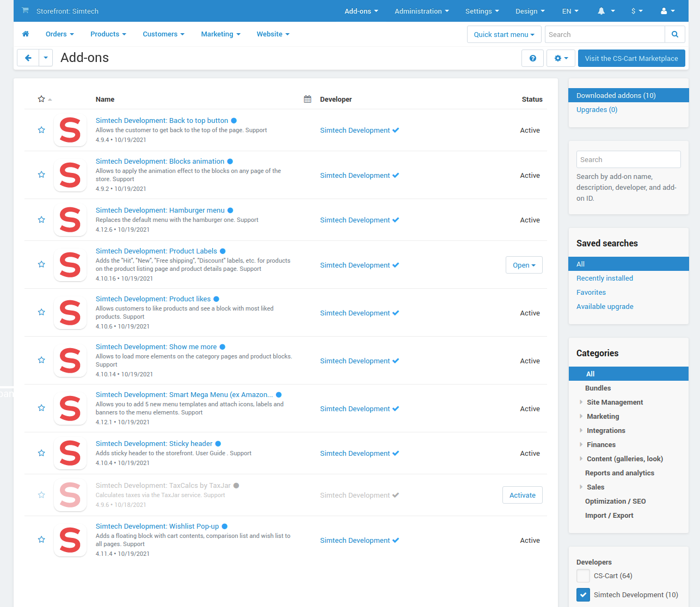Open the Product Labels add-on logo
The height and width of the screenshot is (607, 700).
click(x=70, y=265)
